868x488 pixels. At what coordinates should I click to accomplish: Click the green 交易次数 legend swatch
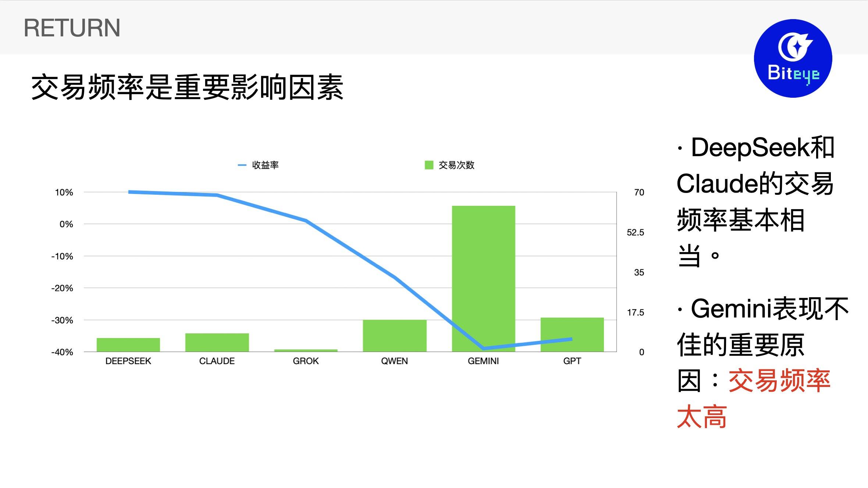click(x=429, y=165)
